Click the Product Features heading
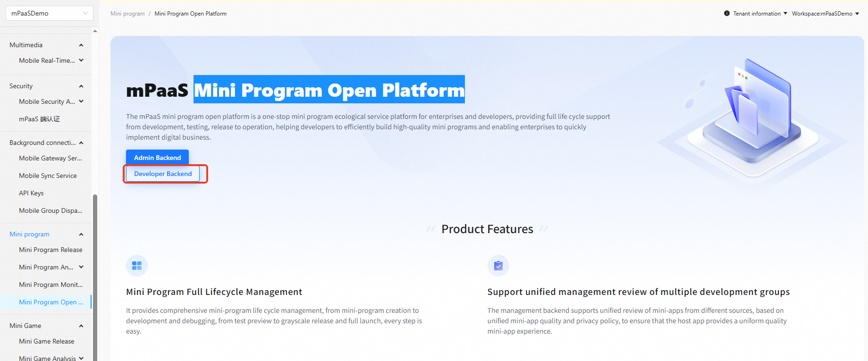The width and height of the screenshot is (868, 361). pyautogui.click(x=487, y=229)
